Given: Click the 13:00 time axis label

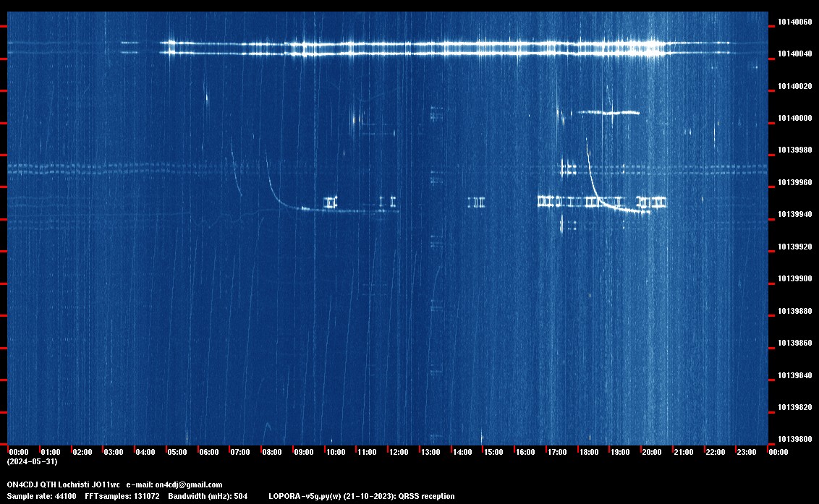Looking at the screenshot, I should click(430, 452).
